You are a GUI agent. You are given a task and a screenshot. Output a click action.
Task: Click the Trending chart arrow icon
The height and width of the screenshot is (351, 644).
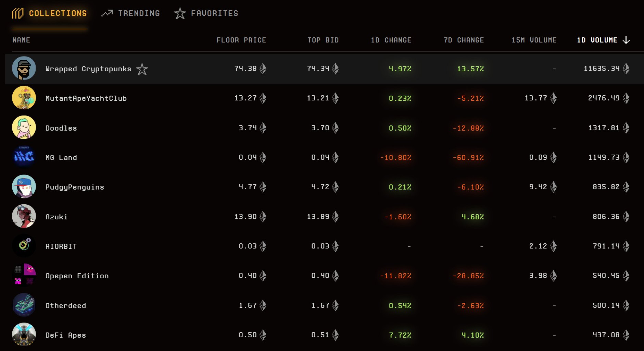coord(107,13)
